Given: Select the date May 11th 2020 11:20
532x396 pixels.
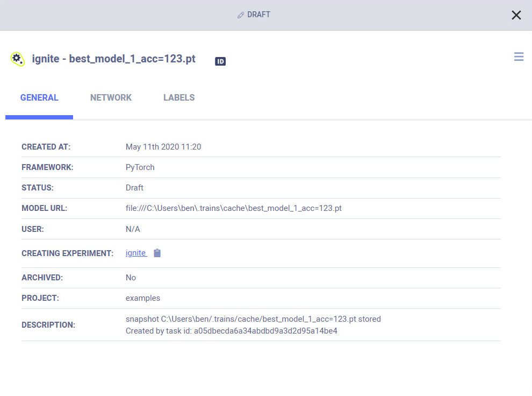Looking at the screenshot, I should pyautogui.click(x=163, y=147).
